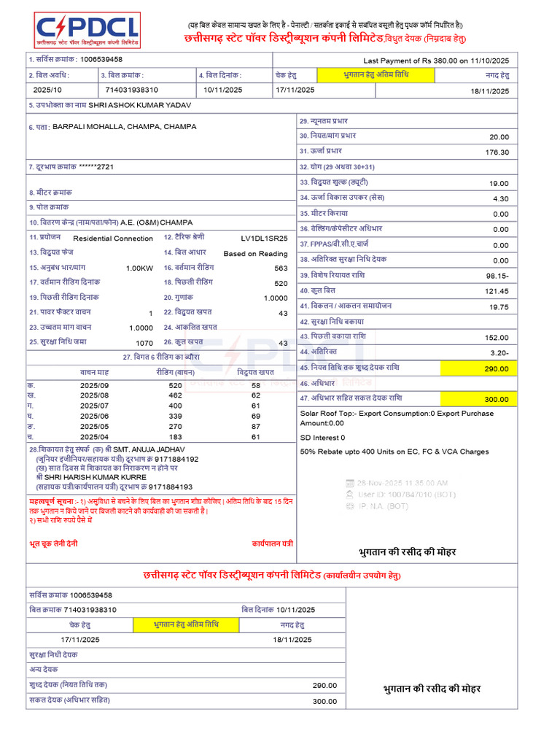Click tariff category LV1DL1SR25 value
The width and height of the screenshot is (560, 747).
click(x=264, y=239)
